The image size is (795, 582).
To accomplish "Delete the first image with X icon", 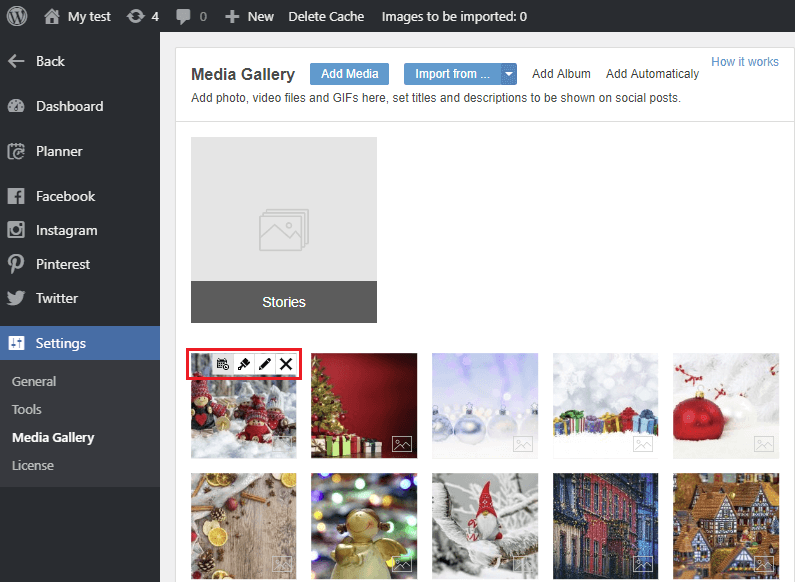I will coord(286,364).
